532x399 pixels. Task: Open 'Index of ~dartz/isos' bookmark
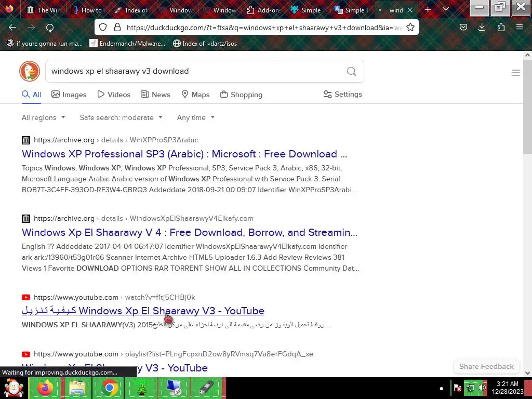click(205, 44)
